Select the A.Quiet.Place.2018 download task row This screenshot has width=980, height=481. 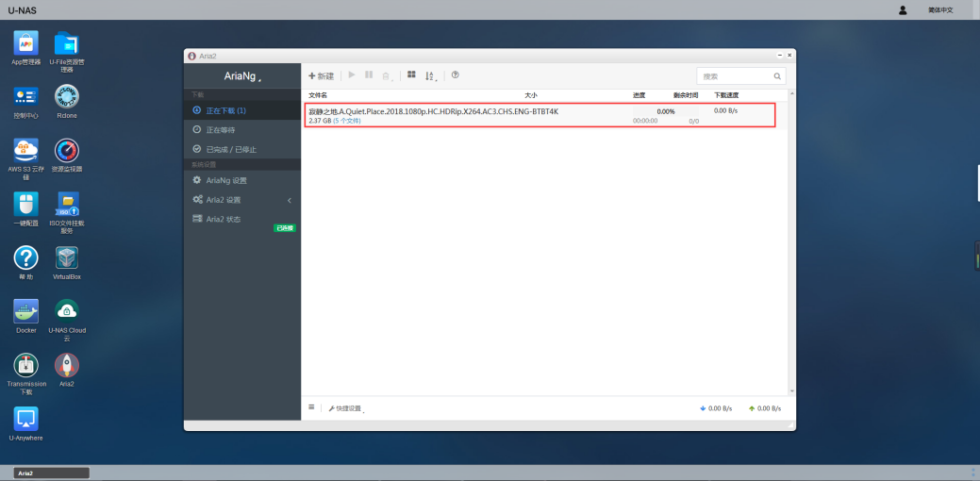click(540, 115)
